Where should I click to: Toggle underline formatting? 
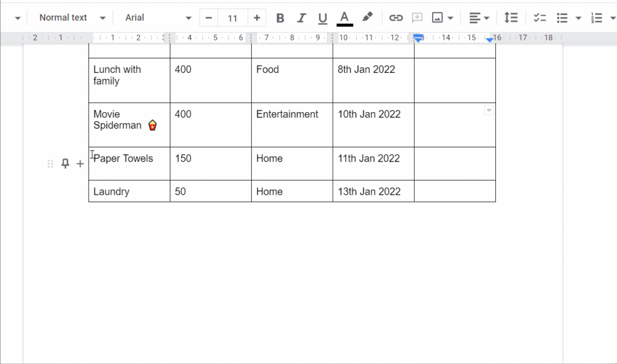(x=322, y=17)
